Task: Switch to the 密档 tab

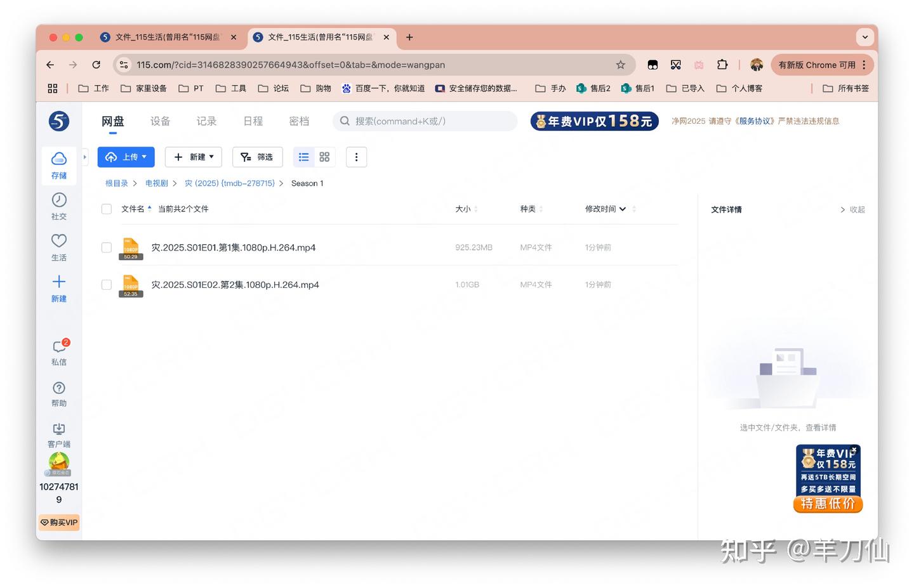Action: [x=299, y=121]
